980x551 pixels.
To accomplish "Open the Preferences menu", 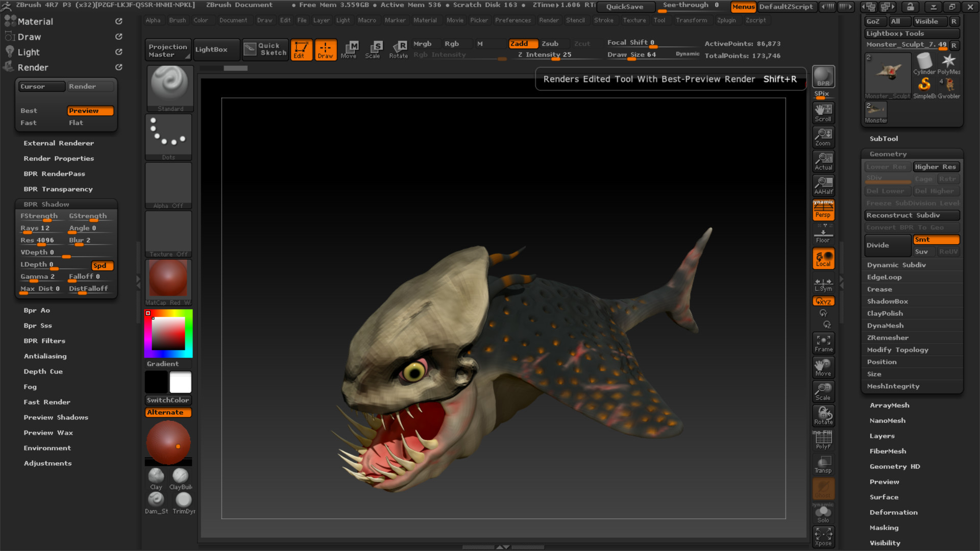I will point(513,20).
